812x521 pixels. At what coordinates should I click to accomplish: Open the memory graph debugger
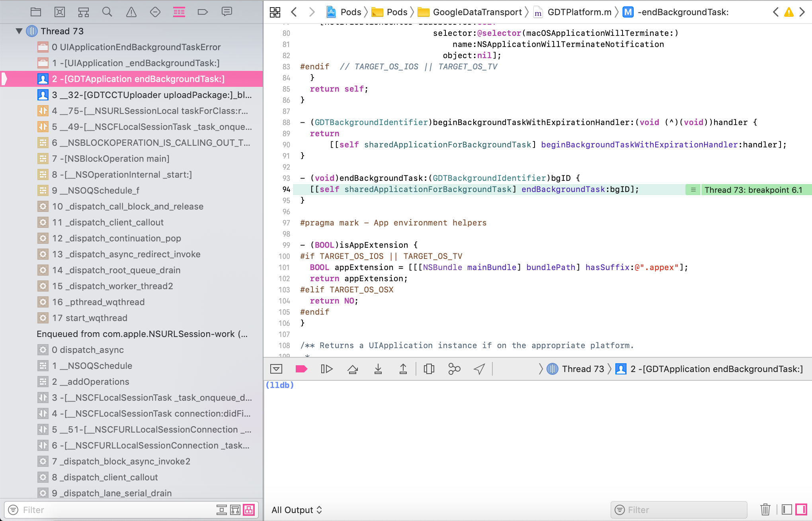point(454,369)
